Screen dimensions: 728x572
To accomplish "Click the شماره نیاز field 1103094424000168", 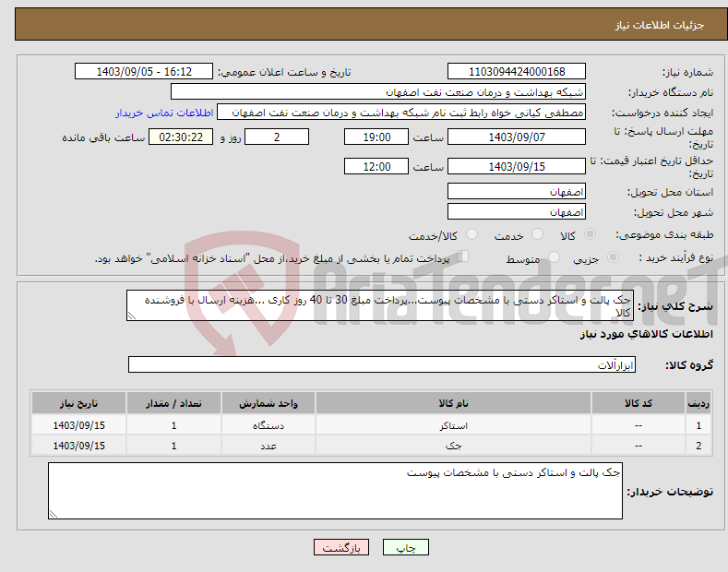I will (x=517, y=72).
